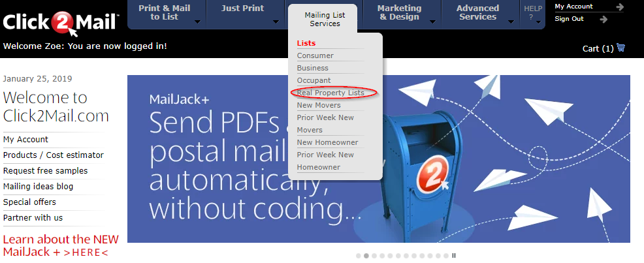Open the shopping cart icon
The image size is (644, 263).
click(620, 48)
